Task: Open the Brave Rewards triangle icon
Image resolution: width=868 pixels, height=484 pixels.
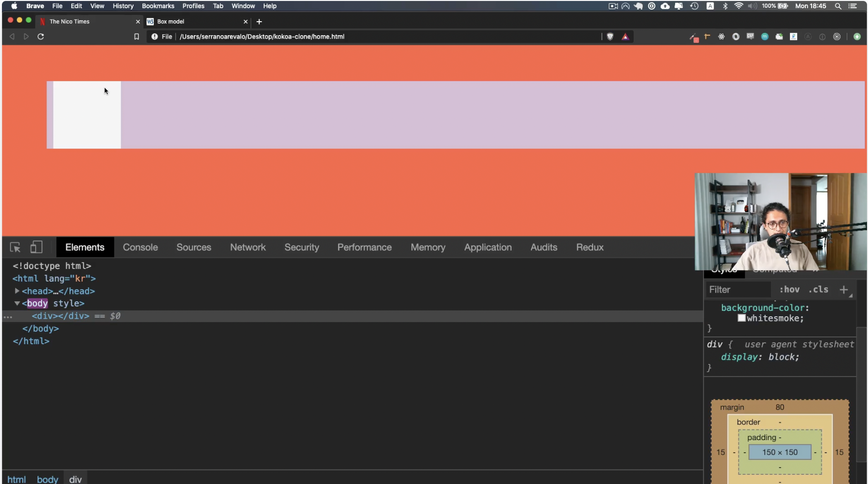Action: [625, 37]
